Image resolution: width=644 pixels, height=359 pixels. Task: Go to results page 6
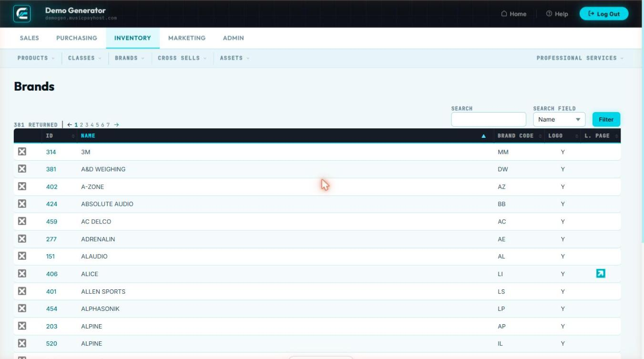[x=103, y=125]
